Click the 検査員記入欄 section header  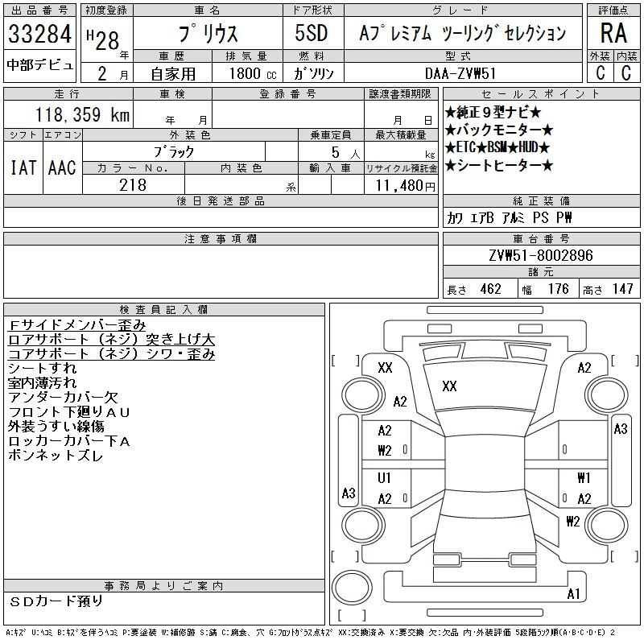pyautogui.click(x=163, y=309)
